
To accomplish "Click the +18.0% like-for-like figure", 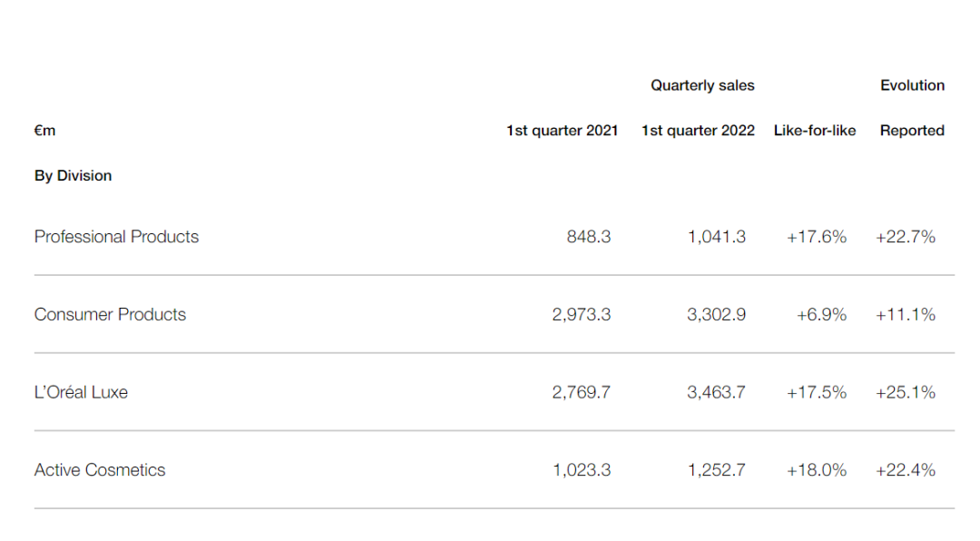I will tap(816, 470).
